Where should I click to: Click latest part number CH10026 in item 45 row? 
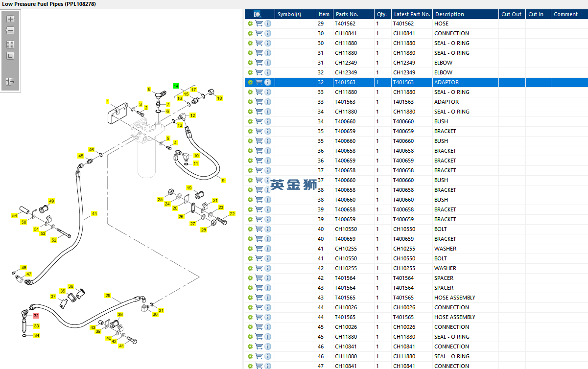(404, 327)
